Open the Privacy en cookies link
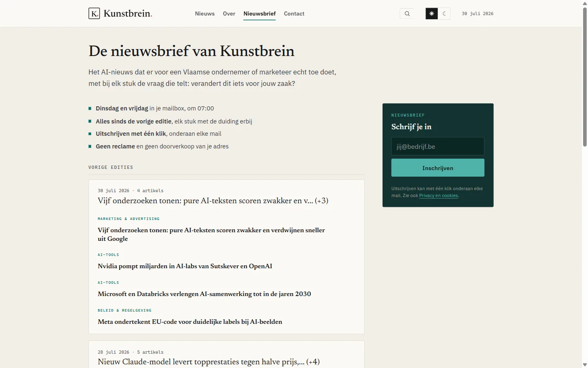 (439, 195)
